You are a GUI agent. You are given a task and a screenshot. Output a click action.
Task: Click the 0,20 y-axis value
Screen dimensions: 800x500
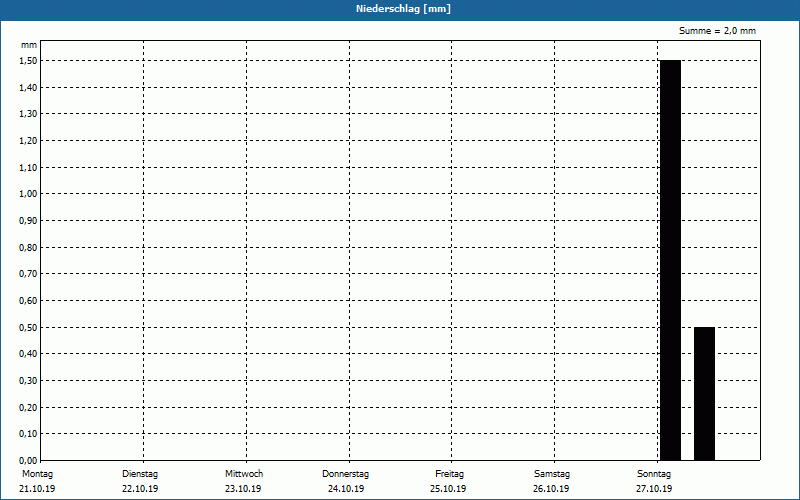click(28, 407)
